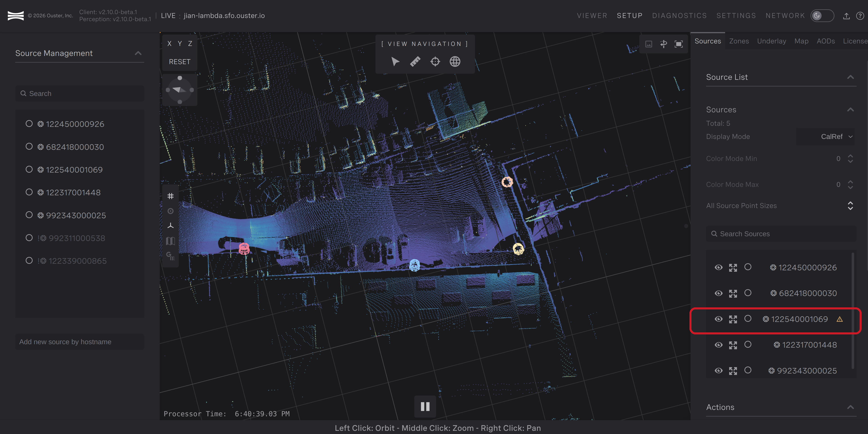
Task: Select the radio circle for source 122317001448 in Source List
Action: (748, 344)
